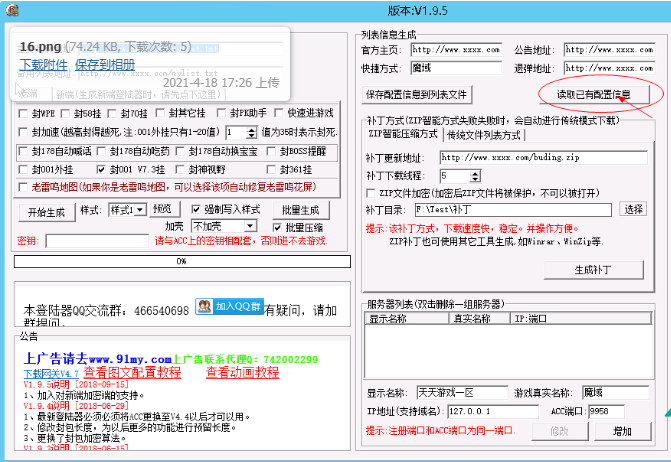Click the 开始生成 button
The height and width of the screenshot is (462, 671).
46,211
